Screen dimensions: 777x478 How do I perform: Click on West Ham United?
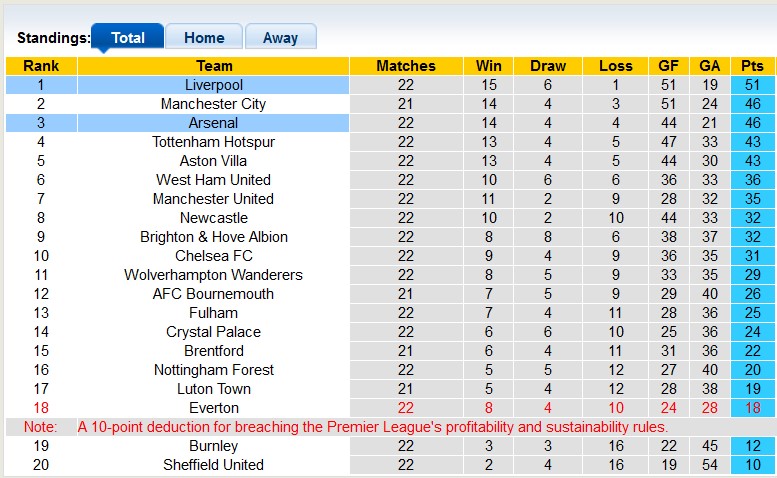point(213,180)
